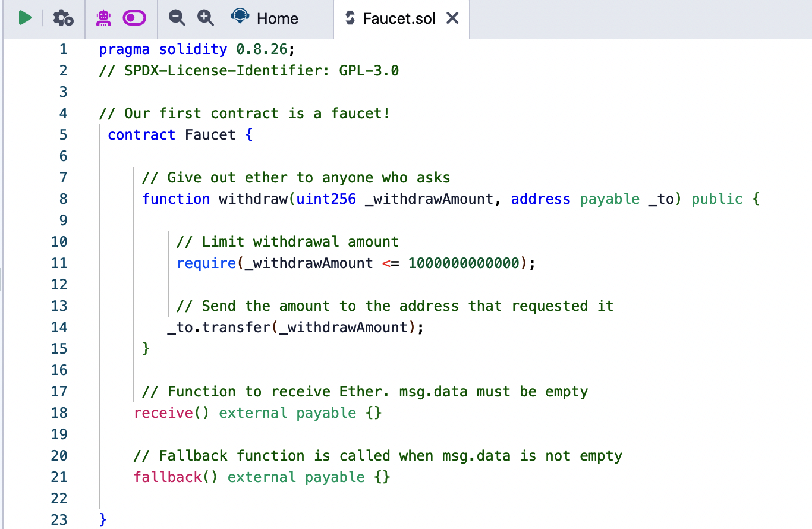The height and width of the screenshot is (529, 812).
Task: Click the receive() function declaration
Action: [x=163, y=413]
